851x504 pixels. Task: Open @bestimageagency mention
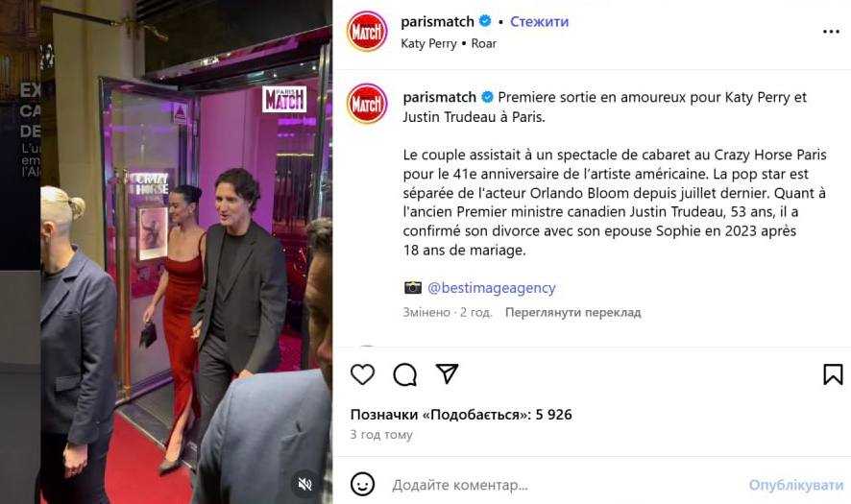click(491, 288)
